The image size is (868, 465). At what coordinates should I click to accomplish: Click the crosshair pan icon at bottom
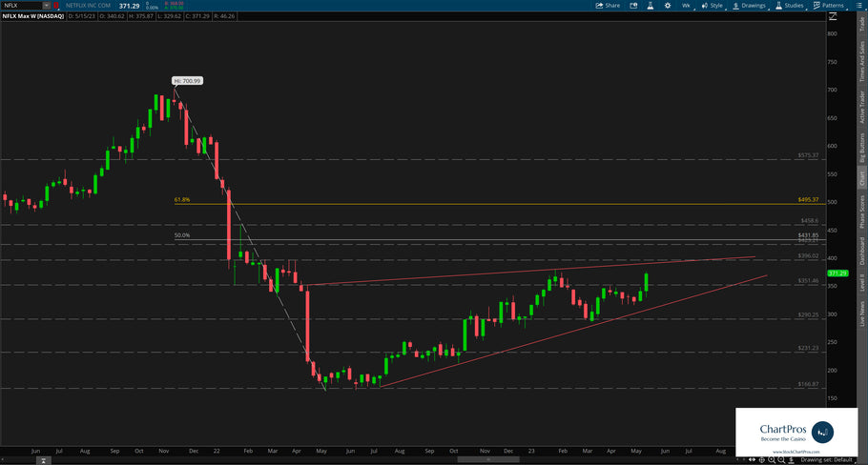(x=762, y=460)
